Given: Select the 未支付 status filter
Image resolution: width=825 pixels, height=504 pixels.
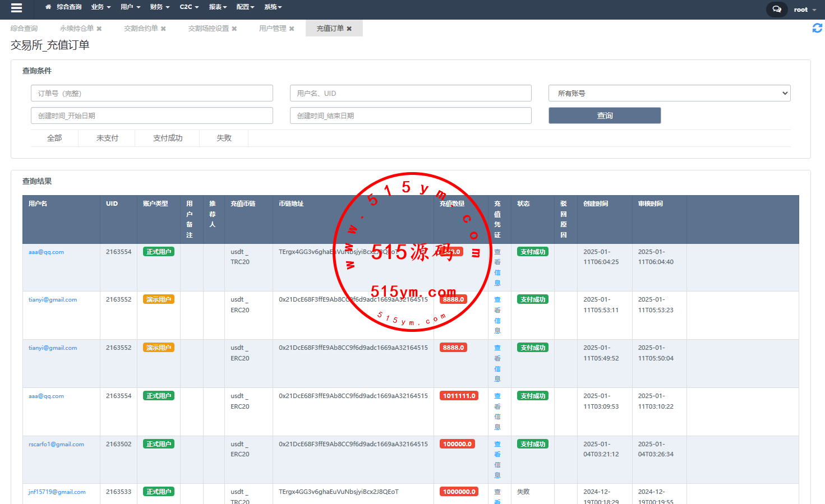Looking at the screenshot, I should point(107,138).
